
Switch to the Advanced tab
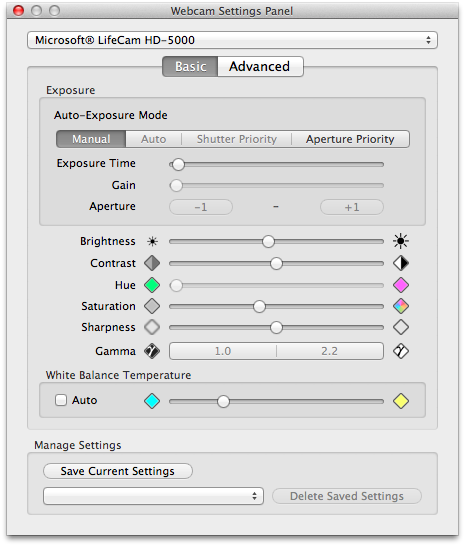(x=260, y=67)
